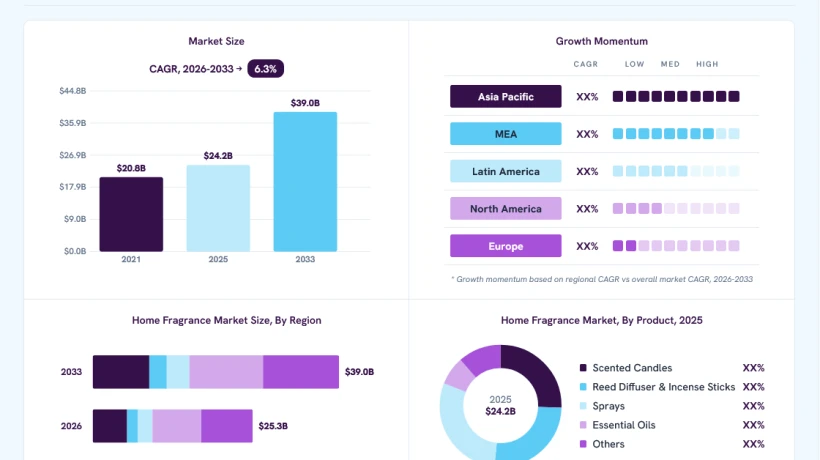This screenshot has height=460, width=820.
Task: Click the Asia Pacific momentum squares indicator
Action: pos(676,96)
